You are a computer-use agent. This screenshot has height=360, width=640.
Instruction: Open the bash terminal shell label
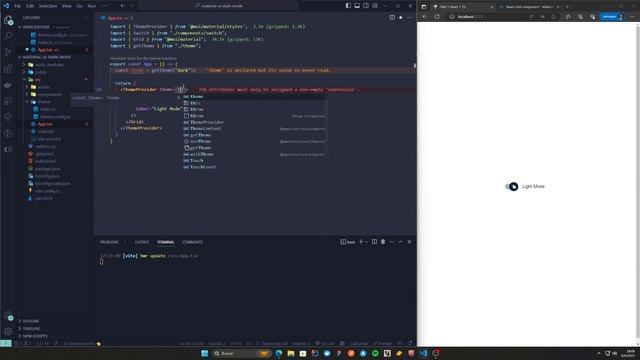(348, 242)
